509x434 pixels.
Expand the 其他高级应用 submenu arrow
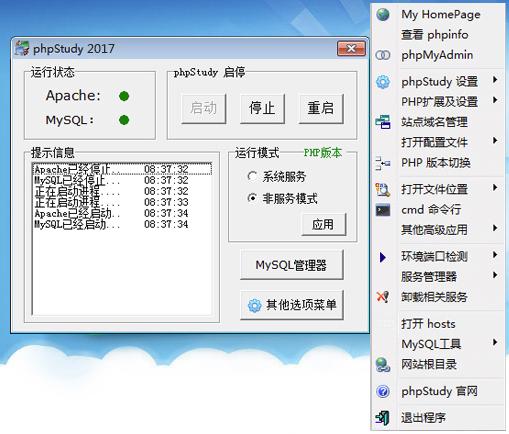click(x=495, y=228)
